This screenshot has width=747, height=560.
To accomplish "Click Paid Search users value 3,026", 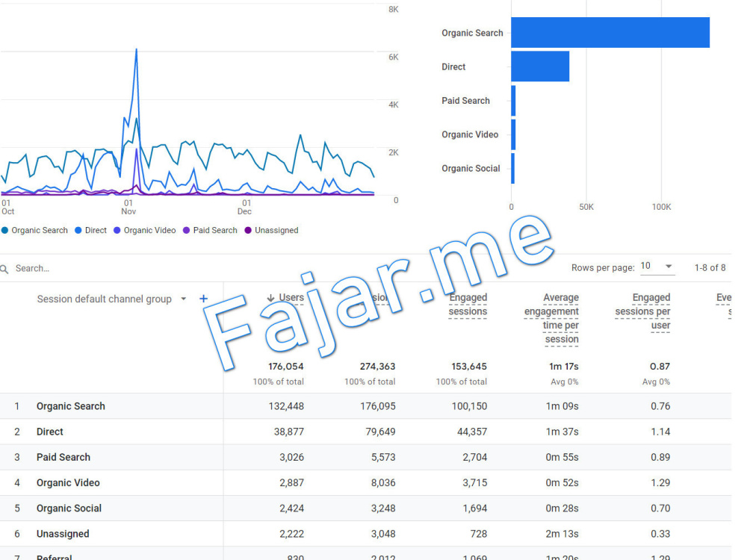I will (291, 457).
